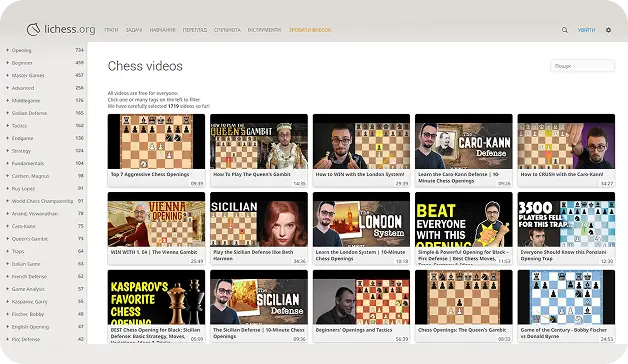Click the plus icon beside Middlegame tag
The image size is (628, 364).
[x=7, y=101]
